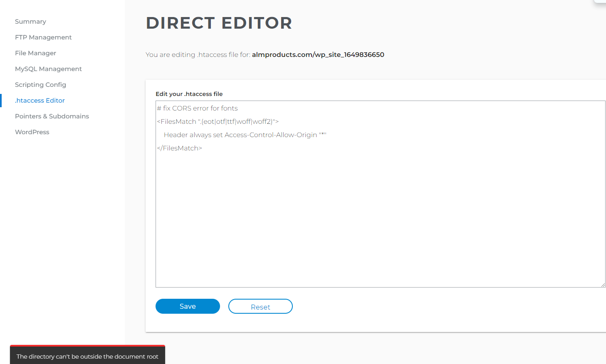Image resolution: width=606 pixels, height=364 pixels.
Task: Save the .htaccess file
Action: click(188, 306)
